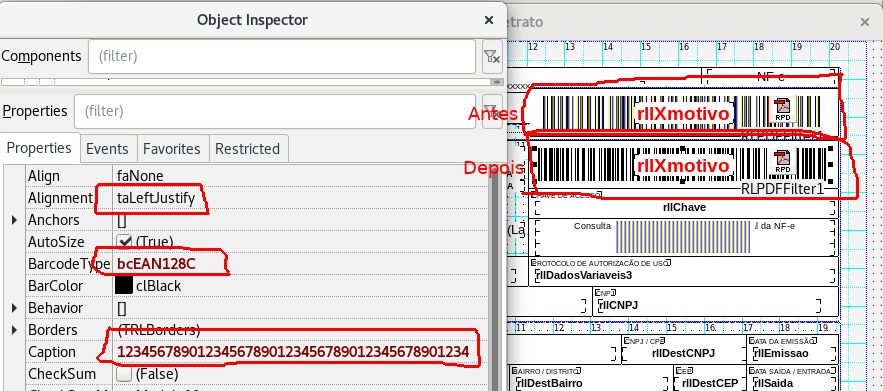Select the rllChave label in the report

[x=684, y=207]
